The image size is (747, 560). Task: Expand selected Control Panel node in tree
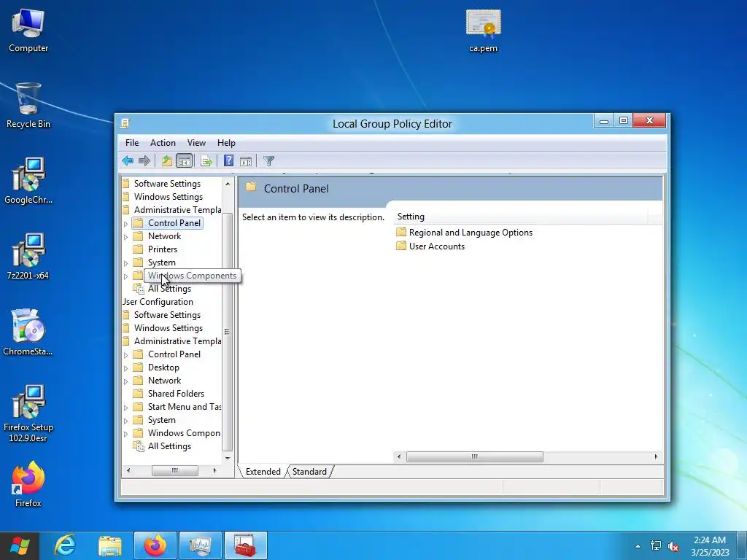pos(125,223)
